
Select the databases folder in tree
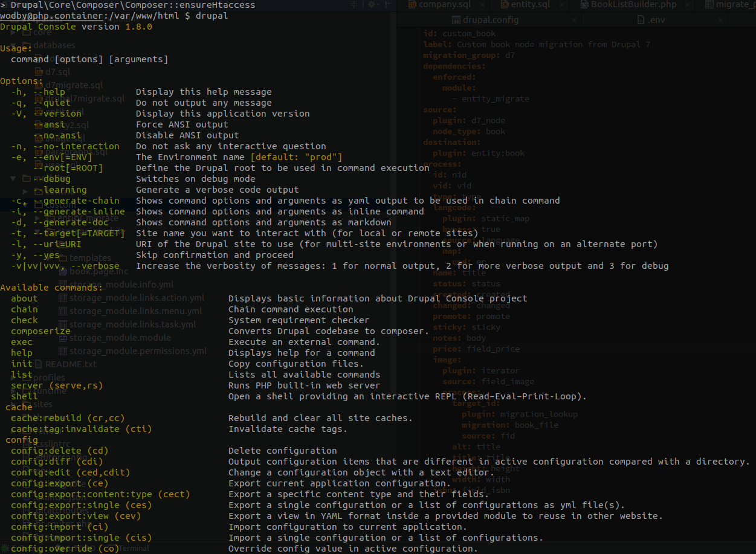54,45
